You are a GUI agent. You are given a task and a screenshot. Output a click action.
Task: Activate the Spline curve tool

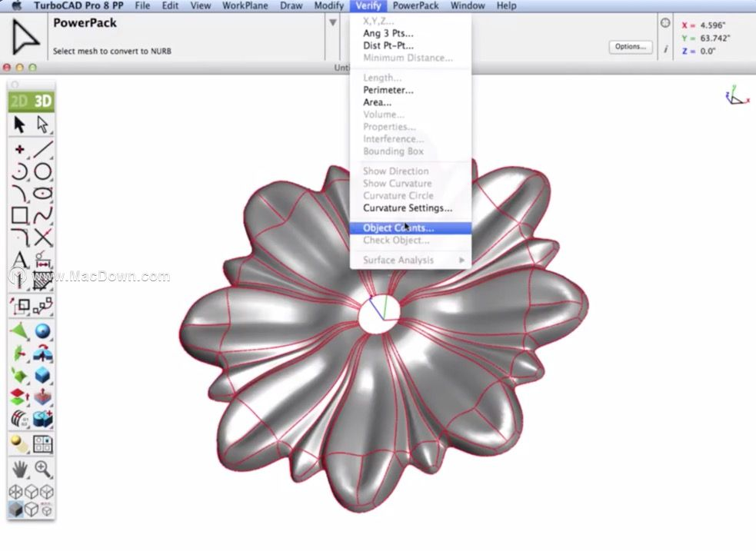click(42, 216)
